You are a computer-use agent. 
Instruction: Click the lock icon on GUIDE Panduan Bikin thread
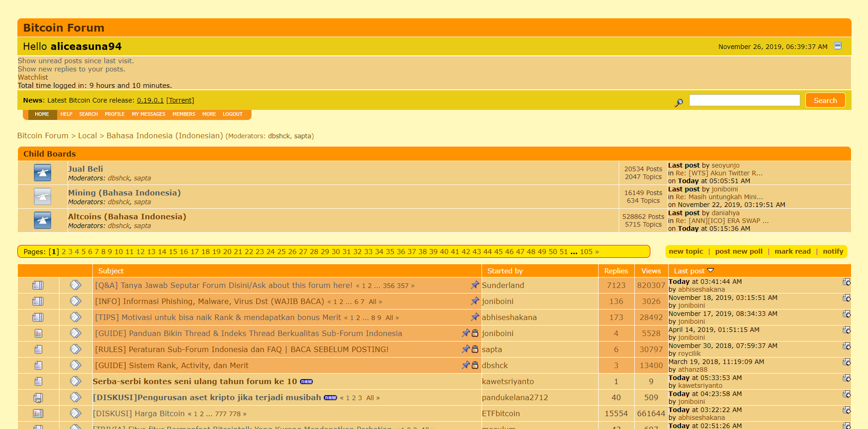click(475, 333)
